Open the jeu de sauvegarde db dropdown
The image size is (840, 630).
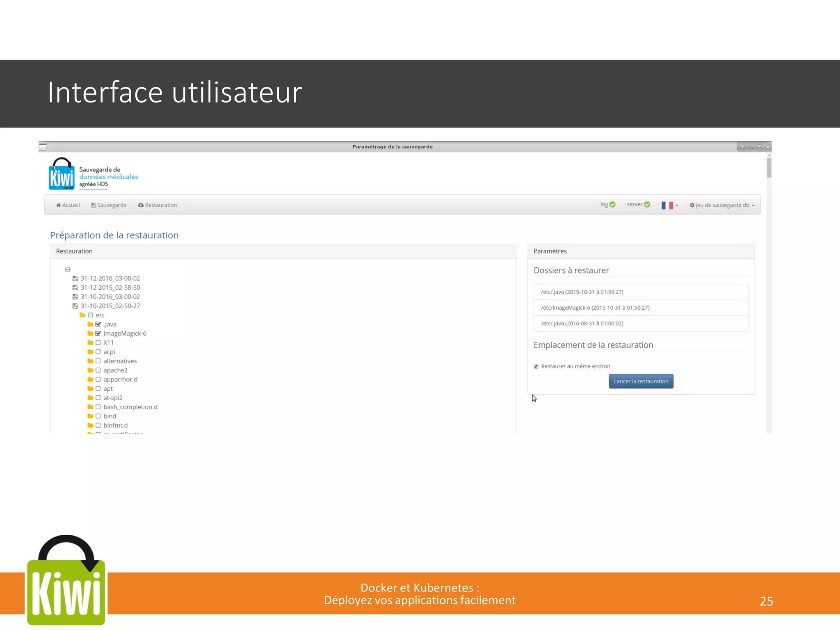722,205
